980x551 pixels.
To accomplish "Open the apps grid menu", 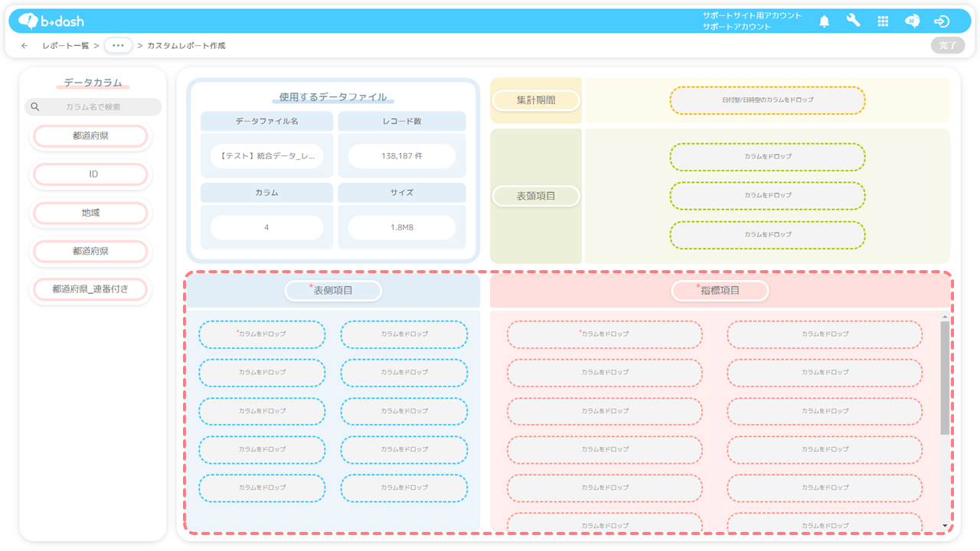I will tap(883, 21).
